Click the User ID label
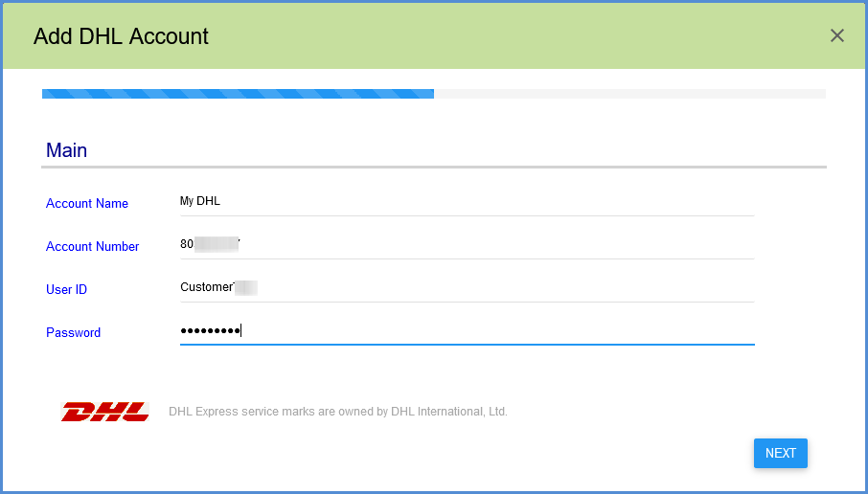The image size is (868, 494). click(66, 290)
